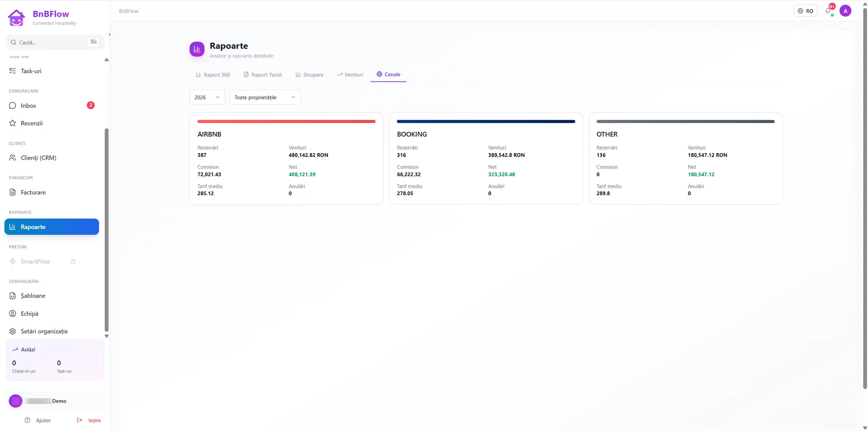
Task: Open Facturare in the sidebar
Action: tap(52, 192)
